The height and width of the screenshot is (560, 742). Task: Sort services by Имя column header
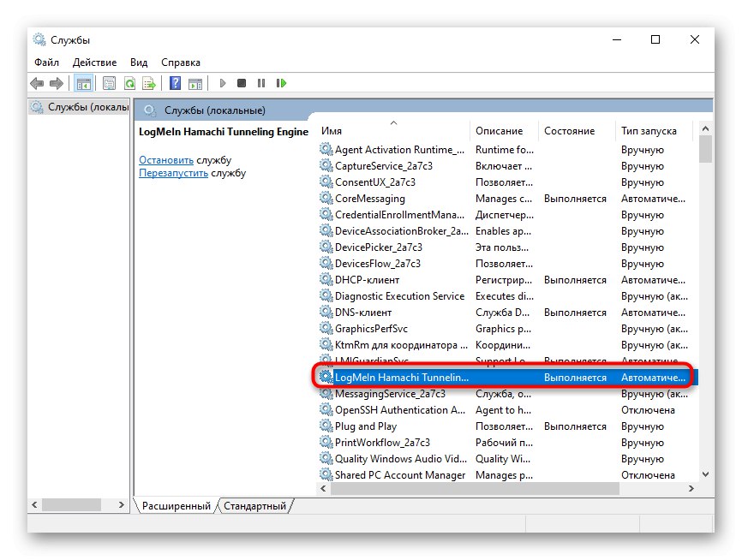(x=332, y=131)
